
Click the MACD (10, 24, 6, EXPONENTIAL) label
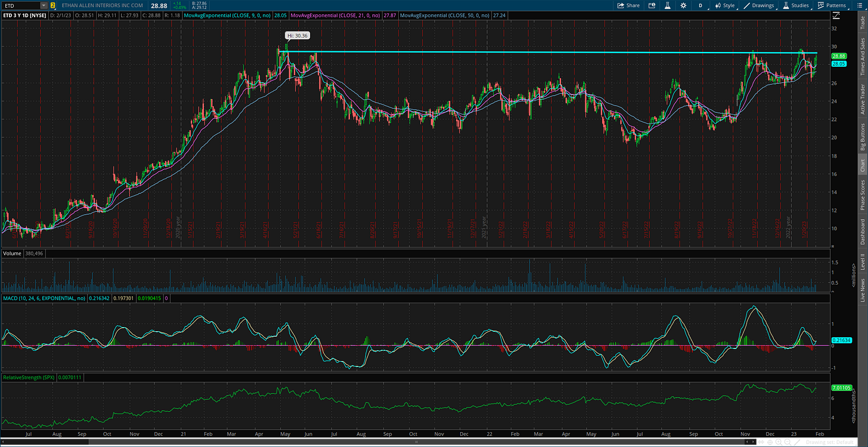[44, 298]
